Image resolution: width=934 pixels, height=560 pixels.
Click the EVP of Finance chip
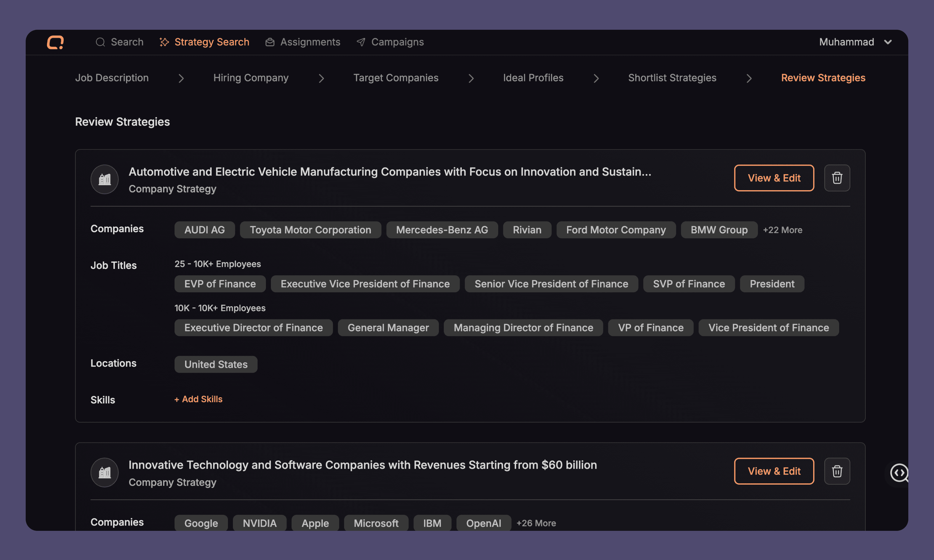click(220, 284)
